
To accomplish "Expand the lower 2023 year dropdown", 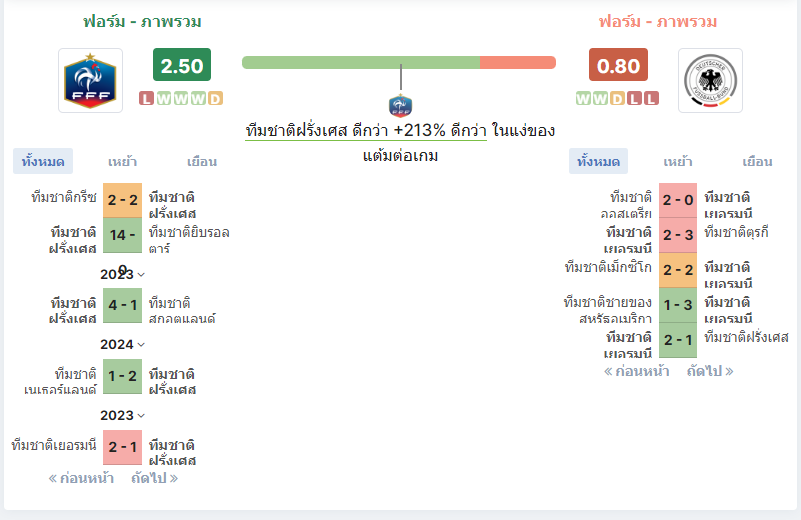I will coord(123,415).
